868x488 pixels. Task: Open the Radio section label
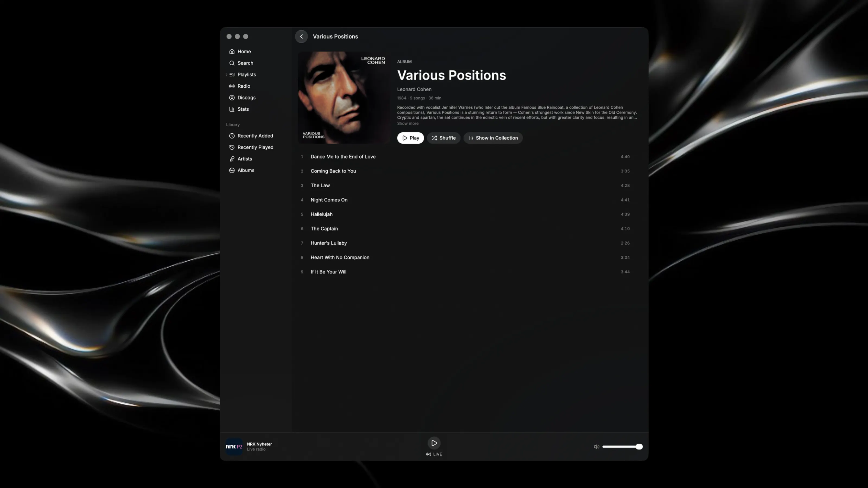coord(244,86)
